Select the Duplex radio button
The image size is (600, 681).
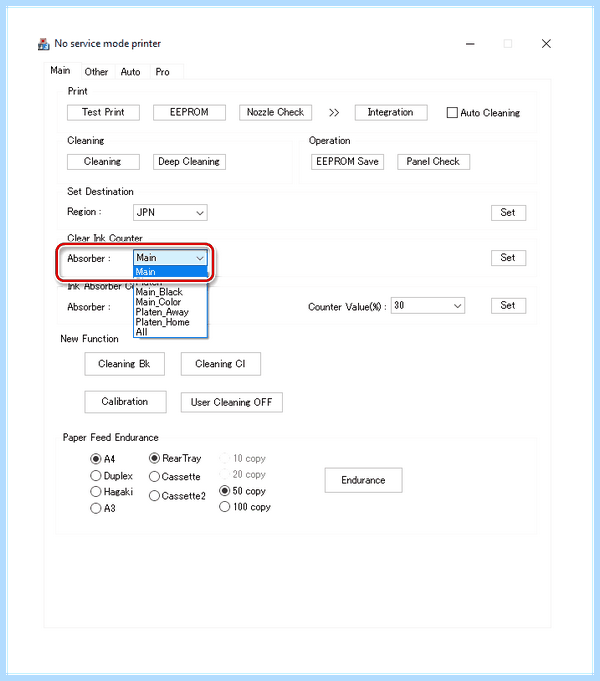point(96,476)
